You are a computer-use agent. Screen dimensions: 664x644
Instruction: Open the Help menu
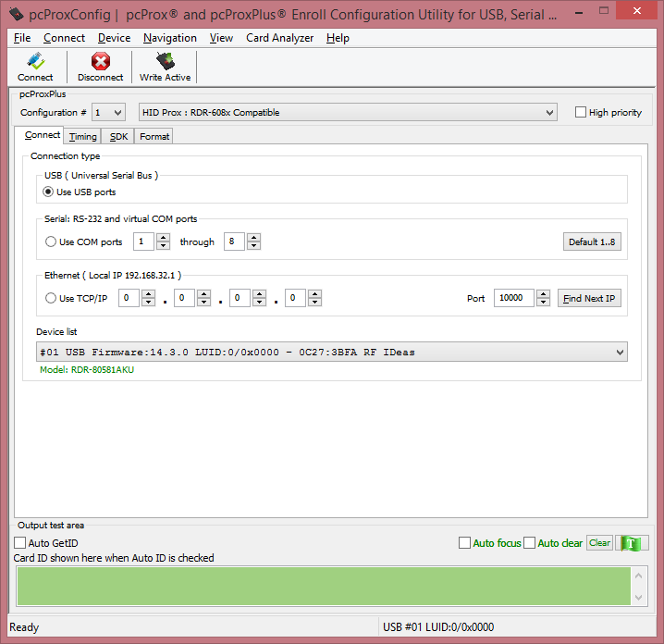[338, 38]
